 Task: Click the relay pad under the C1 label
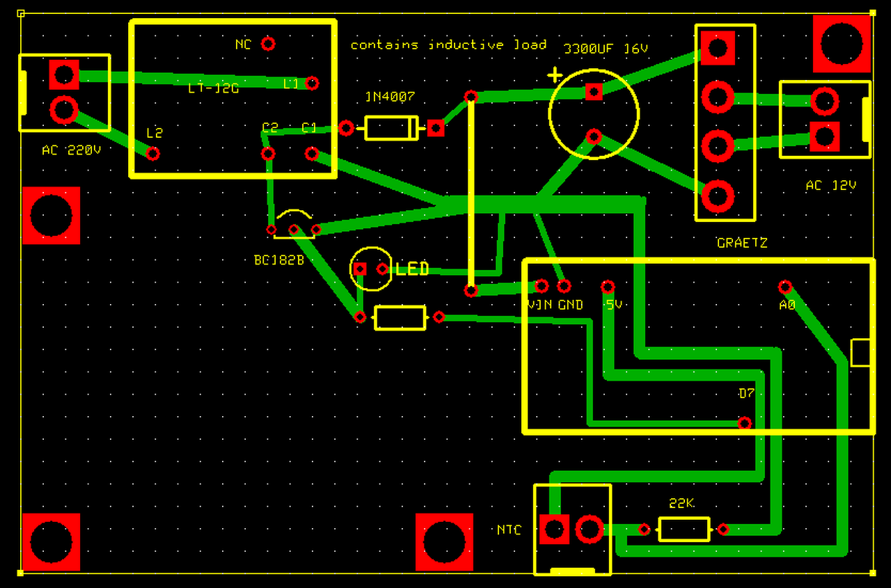pyautogui.click(x=312, y=153)
